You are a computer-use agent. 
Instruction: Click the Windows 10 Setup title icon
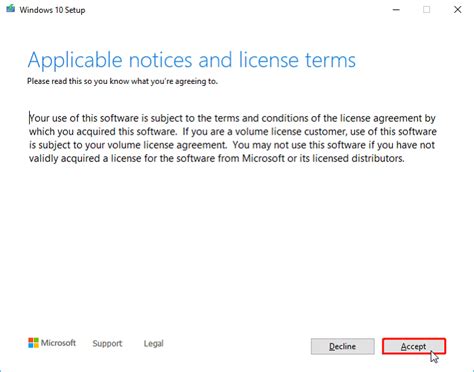(11, 9)
